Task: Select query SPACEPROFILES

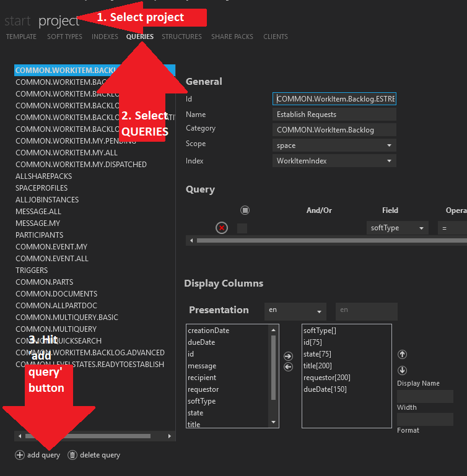Action: click(95, 188)
